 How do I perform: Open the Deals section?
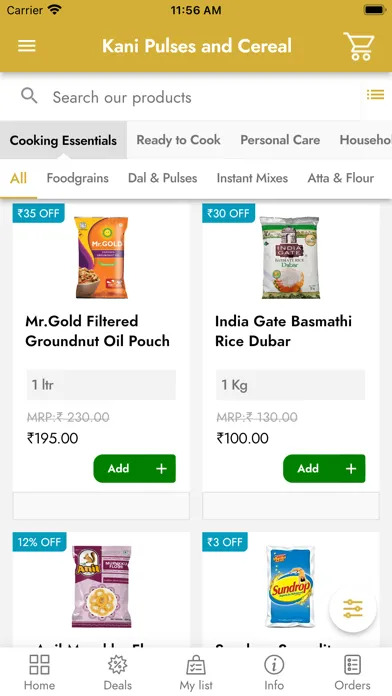(118, 672)
